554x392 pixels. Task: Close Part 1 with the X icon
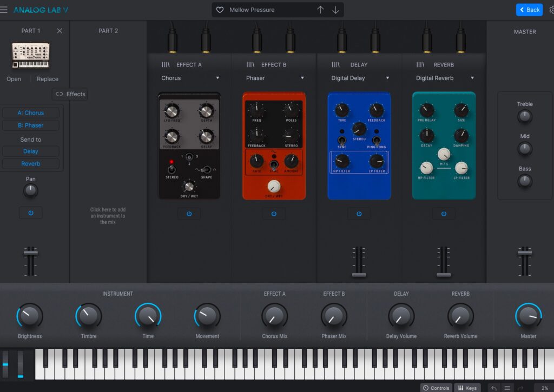(60, 31)
